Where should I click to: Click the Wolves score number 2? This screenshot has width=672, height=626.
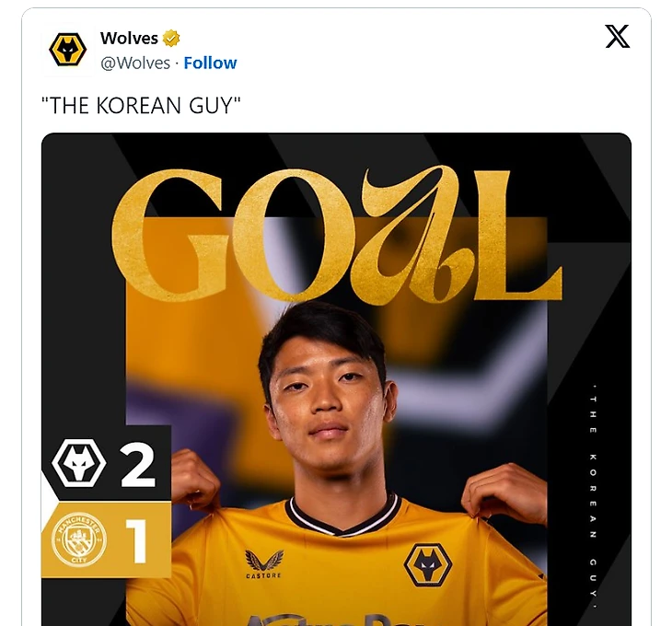[137, 465]
